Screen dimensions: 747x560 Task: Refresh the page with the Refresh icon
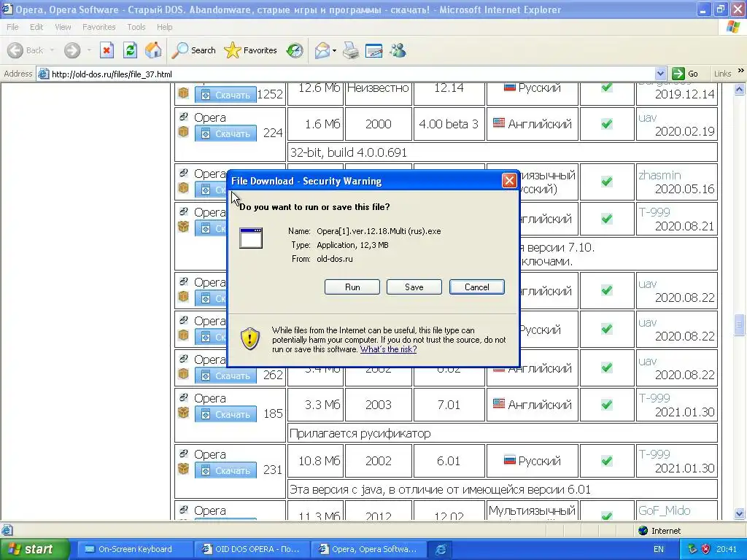tap(130, 50)
